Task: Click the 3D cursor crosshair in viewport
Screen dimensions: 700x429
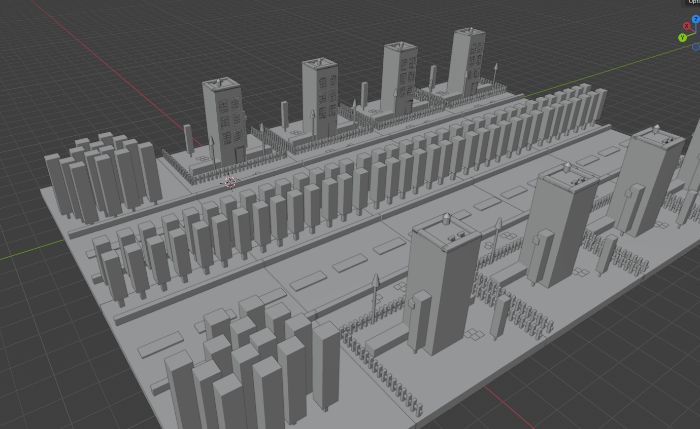Action: click(230, 182)
